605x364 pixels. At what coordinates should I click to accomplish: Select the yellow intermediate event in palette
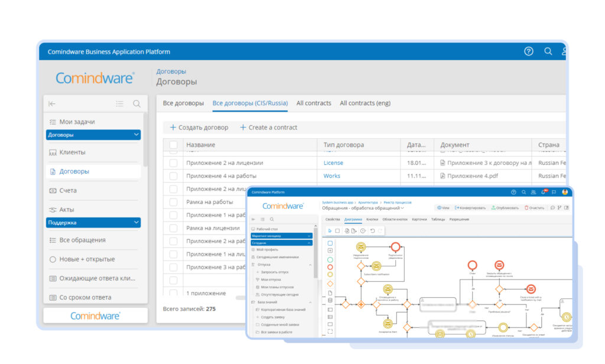point(330,275)
